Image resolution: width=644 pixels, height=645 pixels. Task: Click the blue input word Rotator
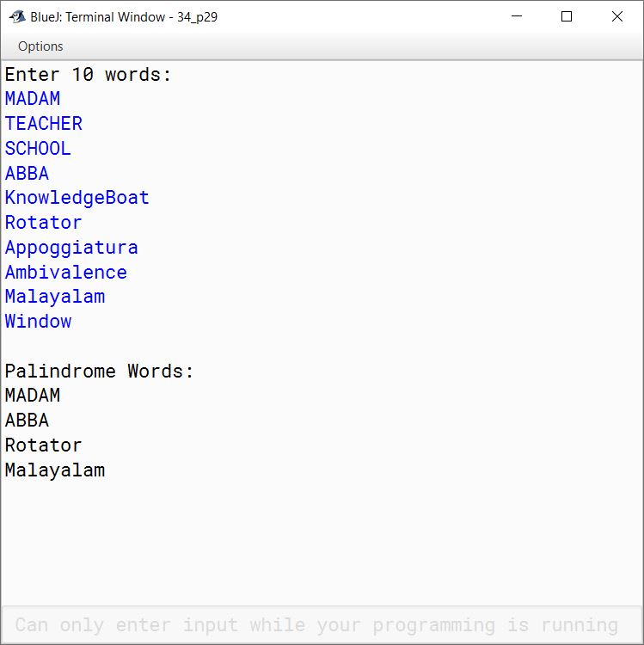(44, 223)
